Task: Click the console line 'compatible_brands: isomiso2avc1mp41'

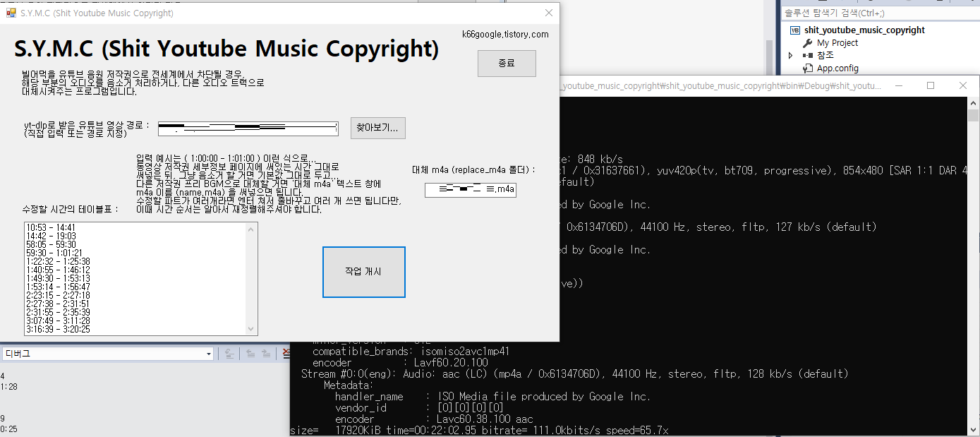Action: coord(411,351)
